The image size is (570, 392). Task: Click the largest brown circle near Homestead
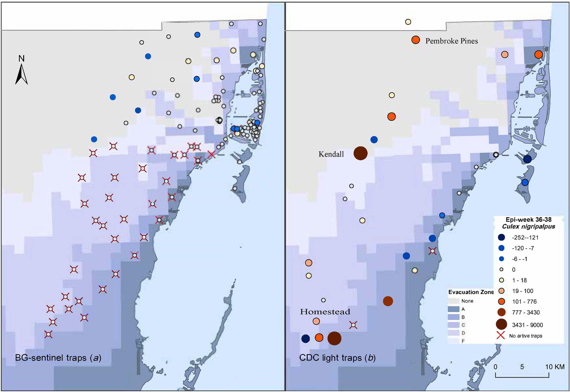pos(334,338)
